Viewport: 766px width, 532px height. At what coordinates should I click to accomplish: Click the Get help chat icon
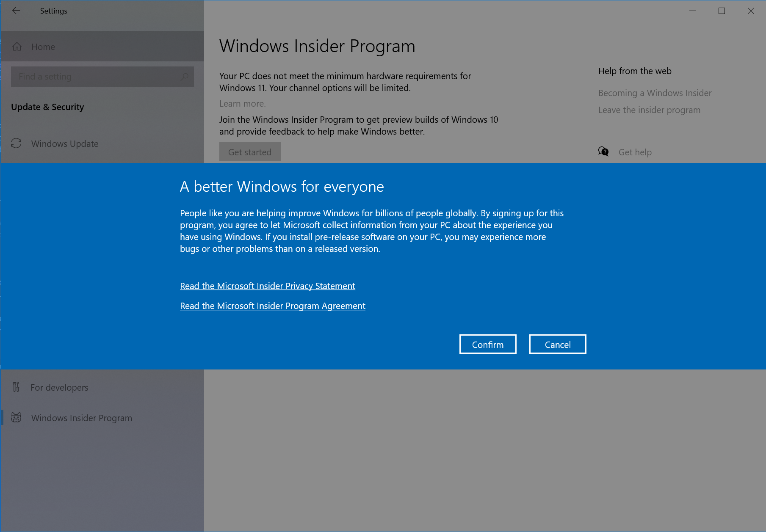(x=603, y=152)
